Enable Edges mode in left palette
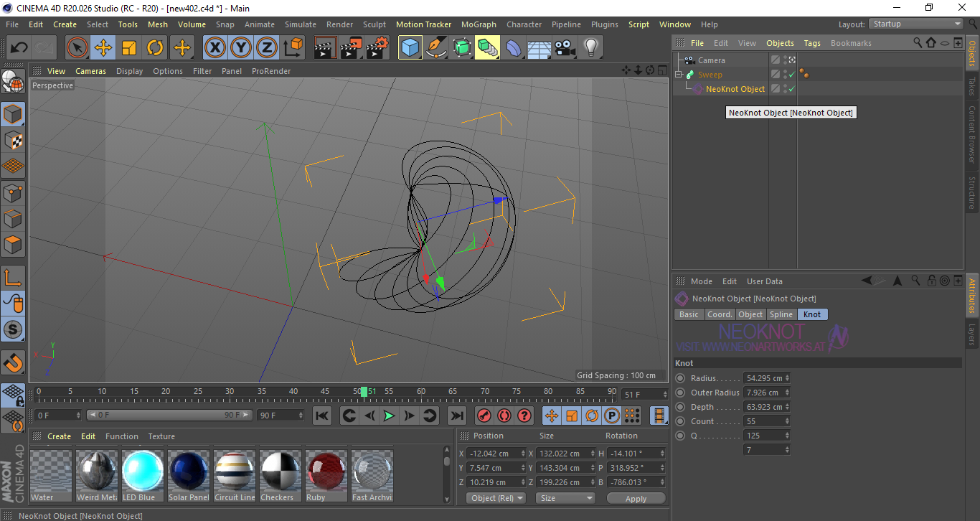Viewport: 980px width, 521px height. click(x=13, y=218)
